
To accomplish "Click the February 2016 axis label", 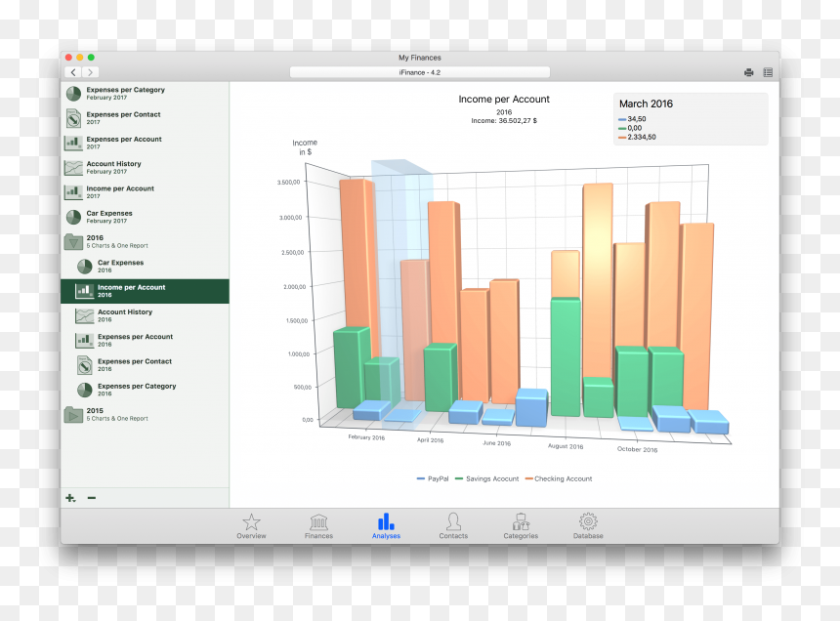I will click(x=366, y=437).
